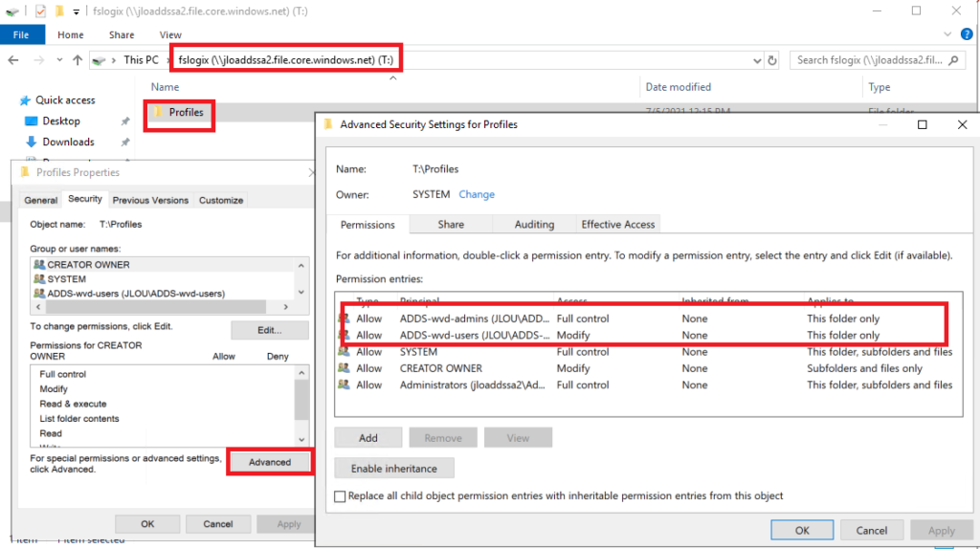
Task: Click Cancel in Advanced Security Settings
Action: 871,530
